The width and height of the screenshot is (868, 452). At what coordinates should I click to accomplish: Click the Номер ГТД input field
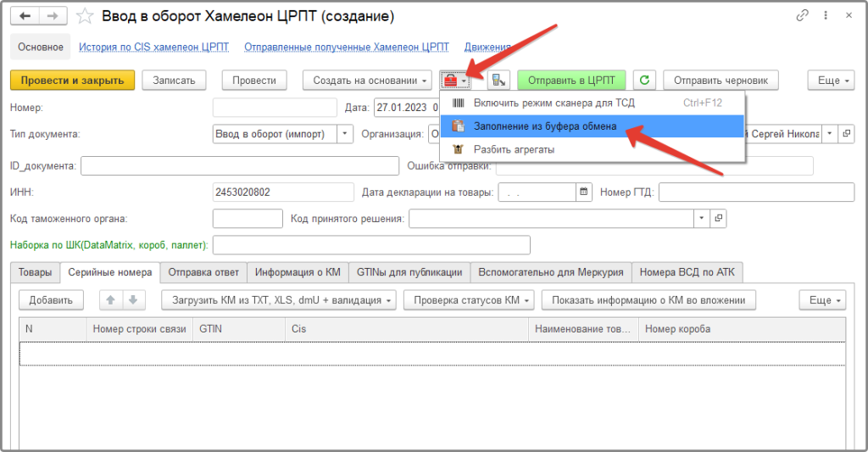click(x=756, y=193)
